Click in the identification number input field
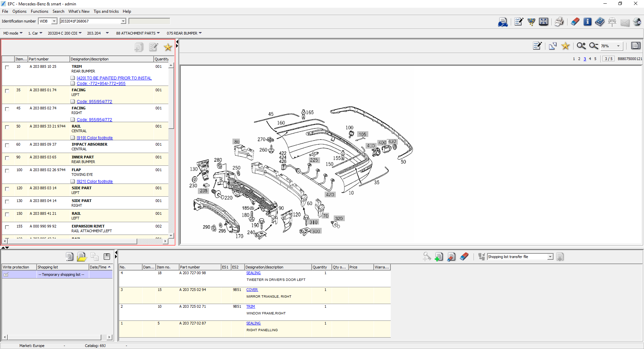Viewport: 644px width, 349px height. tap(90, 21)
